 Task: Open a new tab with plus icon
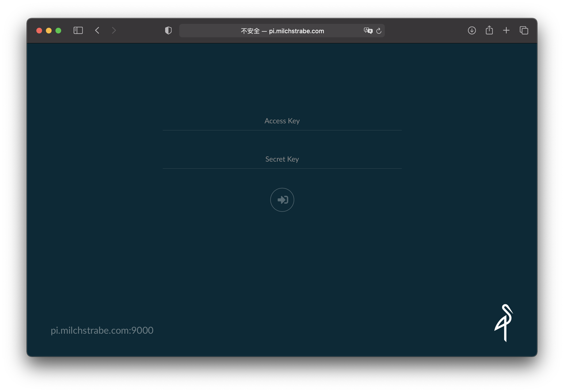[x=506, y=30]
